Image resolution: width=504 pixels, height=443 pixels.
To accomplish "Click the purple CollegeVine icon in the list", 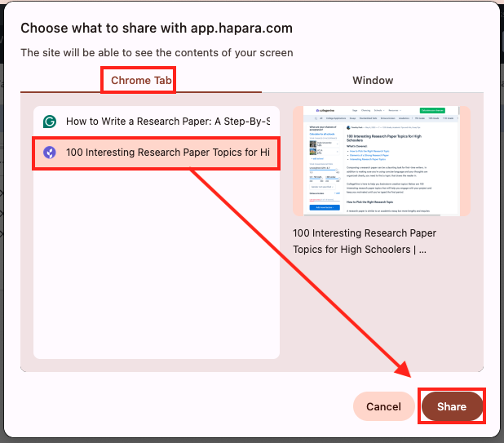I will (x=50, y=153).
